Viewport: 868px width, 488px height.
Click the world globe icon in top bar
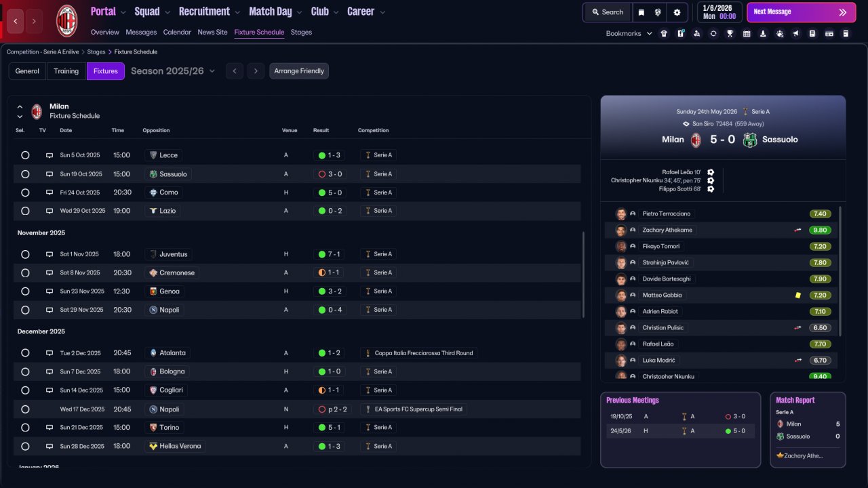click(658, 12)
